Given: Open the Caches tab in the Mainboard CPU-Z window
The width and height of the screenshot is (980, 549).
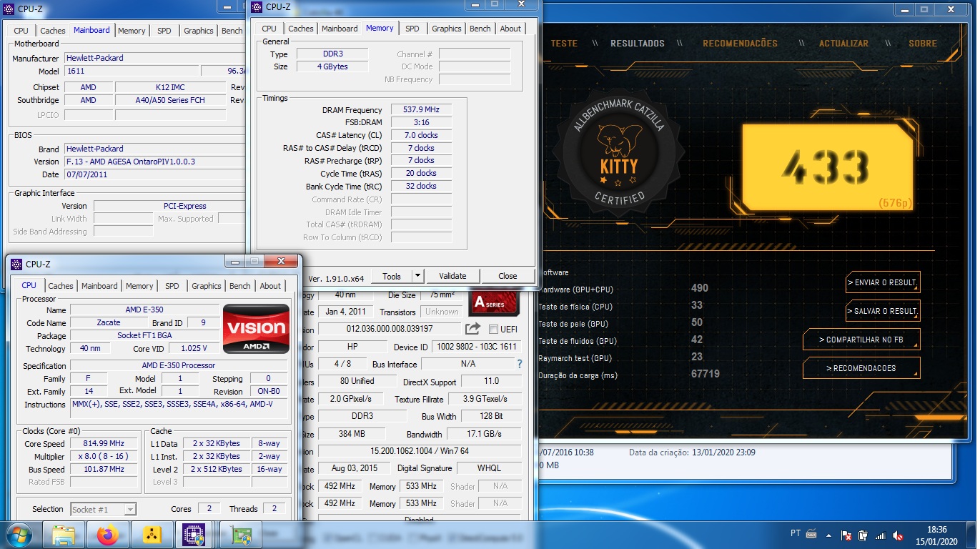Looking at the screenshot, I should 52,31.
